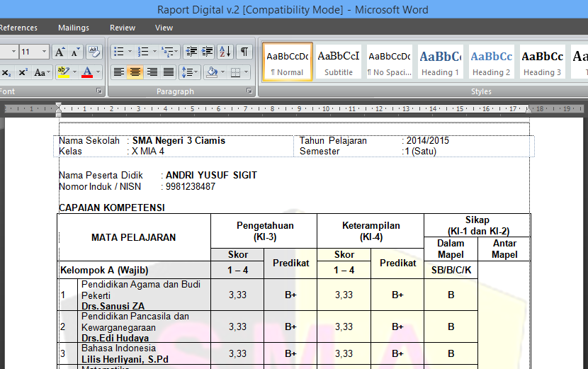Apply the No Spacing style
This screenshot has width=588, height=369.
point(390,62)
